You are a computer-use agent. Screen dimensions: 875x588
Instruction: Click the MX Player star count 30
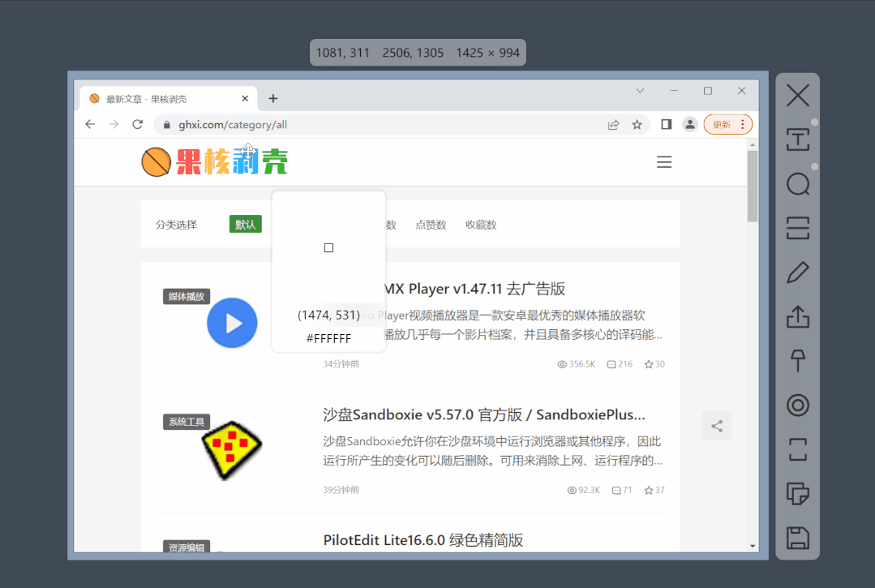[x=654, y=364]
